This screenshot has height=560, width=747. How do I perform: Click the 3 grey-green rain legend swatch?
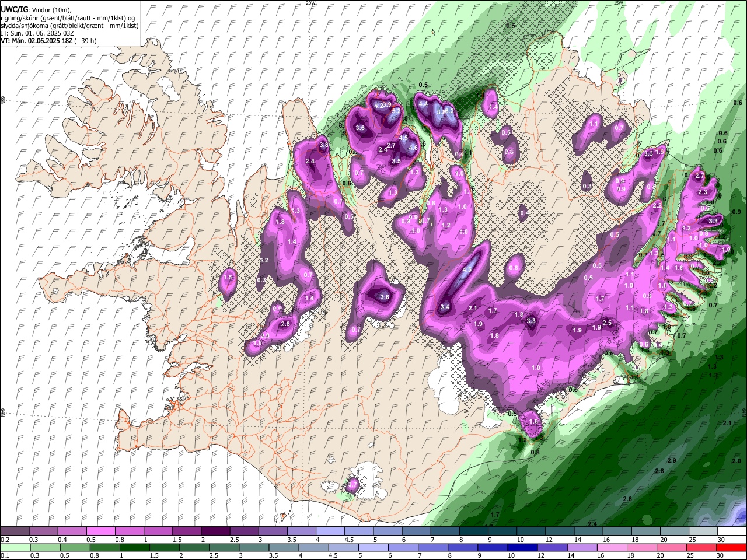coord(253,547)
